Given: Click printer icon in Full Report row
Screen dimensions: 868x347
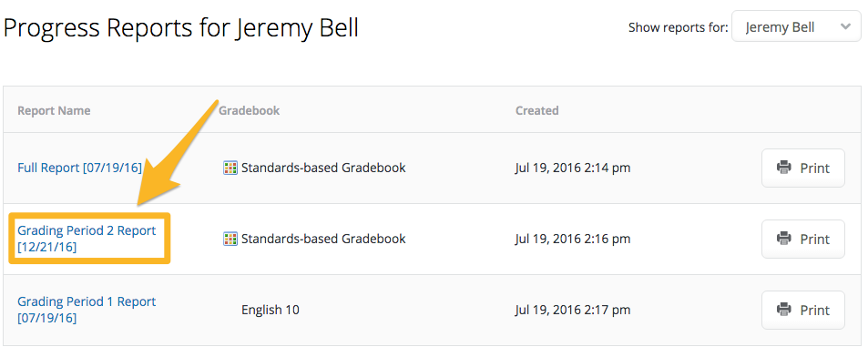Looking at the screenshot, I should click(784, 168).
